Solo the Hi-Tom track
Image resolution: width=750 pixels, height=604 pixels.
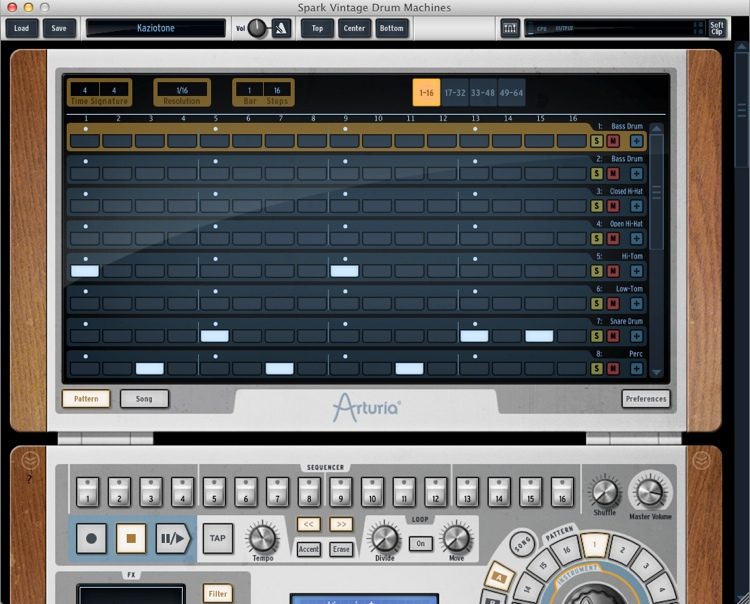[x=596, y=271]
